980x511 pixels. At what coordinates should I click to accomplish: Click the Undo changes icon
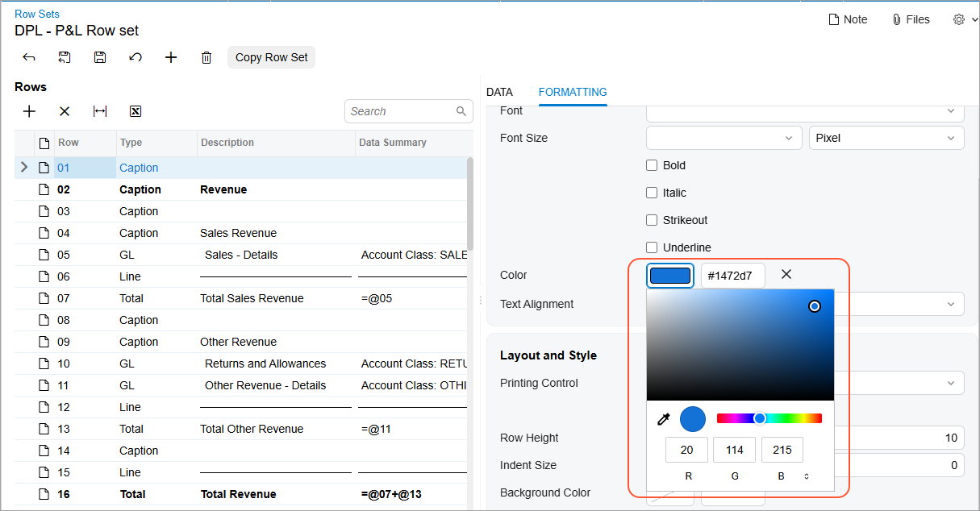pos(136,57)
